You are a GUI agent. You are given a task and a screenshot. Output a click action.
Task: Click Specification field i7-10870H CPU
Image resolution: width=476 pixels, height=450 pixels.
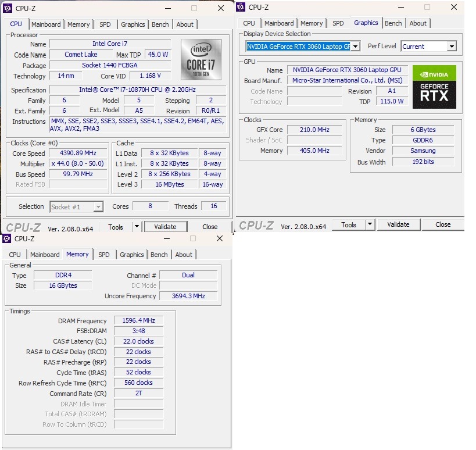(138, 90)
